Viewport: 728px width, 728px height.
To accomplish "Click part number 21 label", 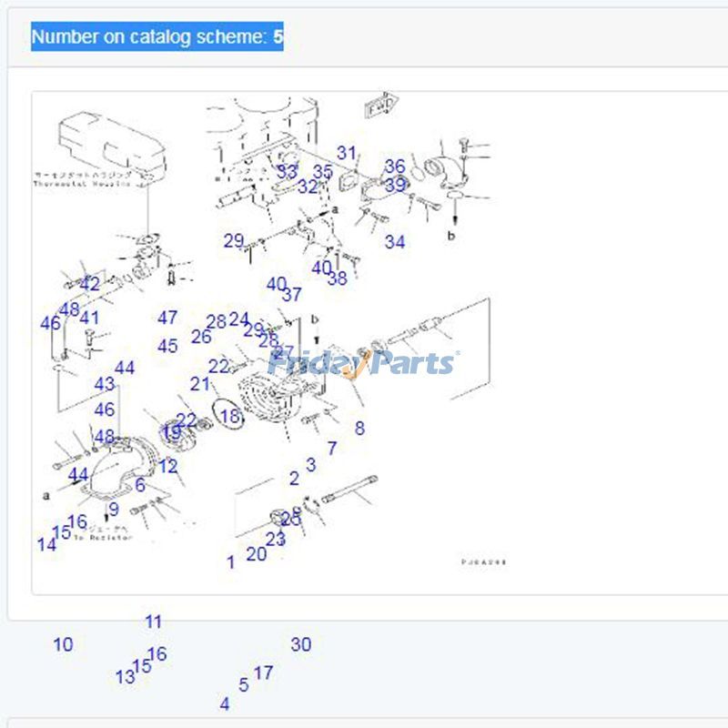I will (x=199, y=384).
